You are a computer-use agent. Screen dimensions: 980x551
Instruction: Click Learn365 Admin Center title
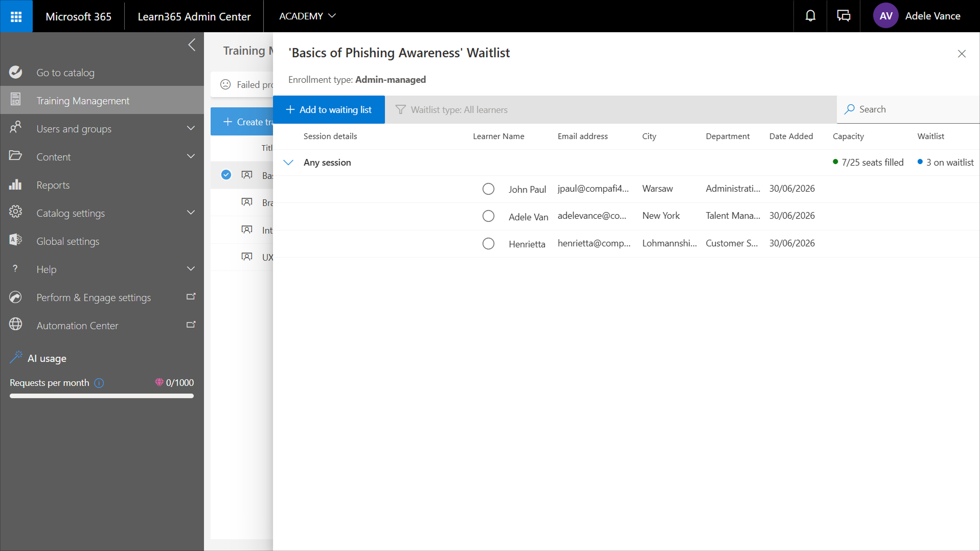pos(194,16)
